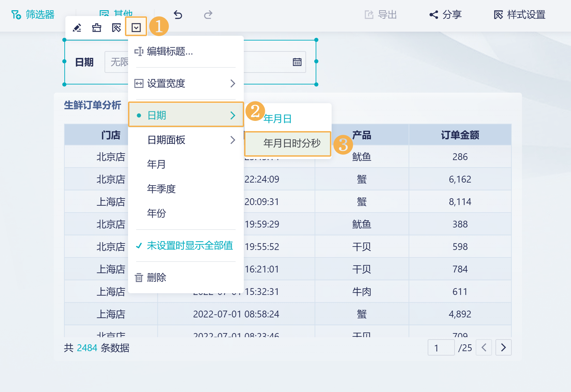Image resolution: width=571 pixels, height=392 pixels.
Task: Click the date cell 2022-07-01 08:58:24
Action: click(236, 314)
